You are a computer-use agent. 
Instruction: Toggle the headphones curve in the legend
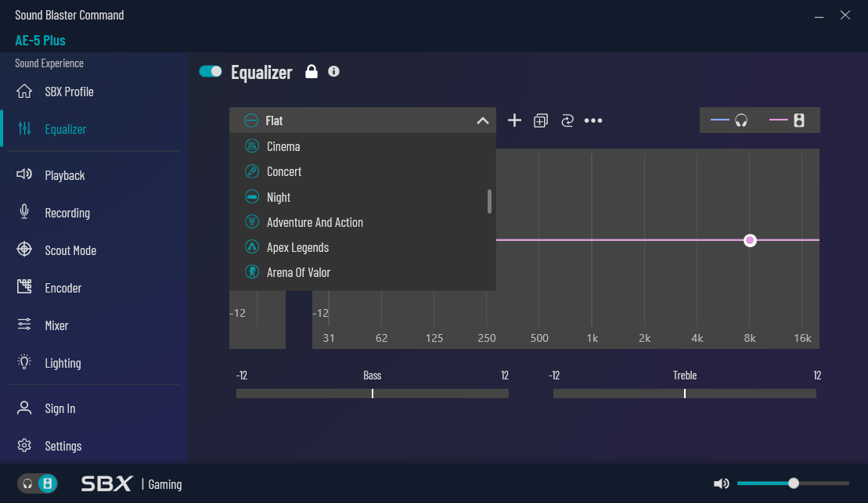click(x=729, y=120)
